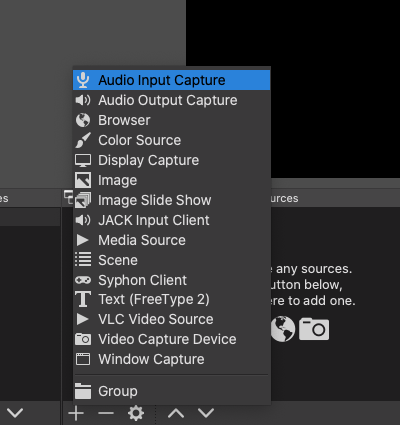Screen dimensions: 400x425
Task: Select Display Capture source
Action: (x=172, y=160)
